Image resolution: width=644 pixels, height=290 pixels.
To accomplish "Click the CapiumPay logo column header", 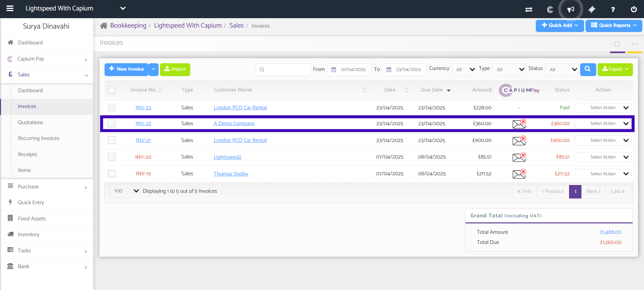I will coord(519,90).
